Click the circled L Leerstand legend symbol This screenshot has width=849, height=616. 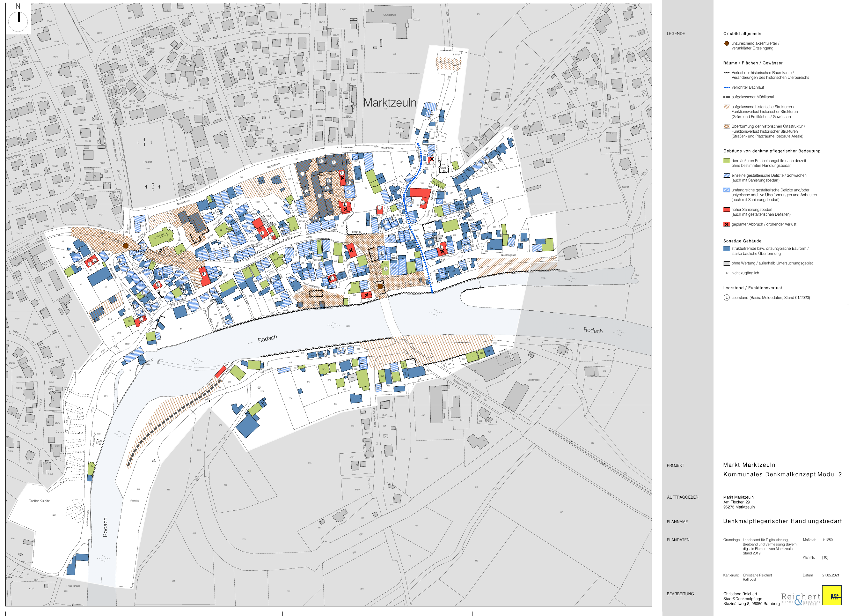coord(727,298)
